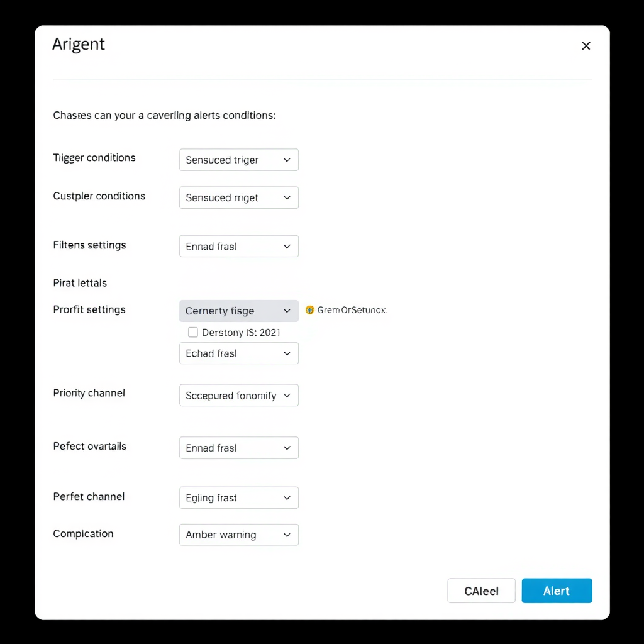Open the Priority channel dropdown

point(238,396)
